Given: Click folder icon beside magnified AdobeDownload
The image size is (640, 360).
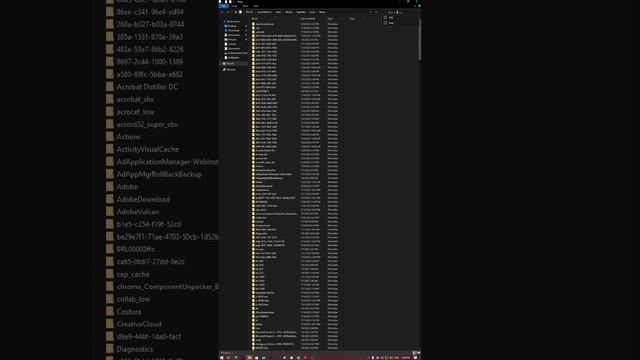Looking at the screenshot, I should (x=110, y=200).
